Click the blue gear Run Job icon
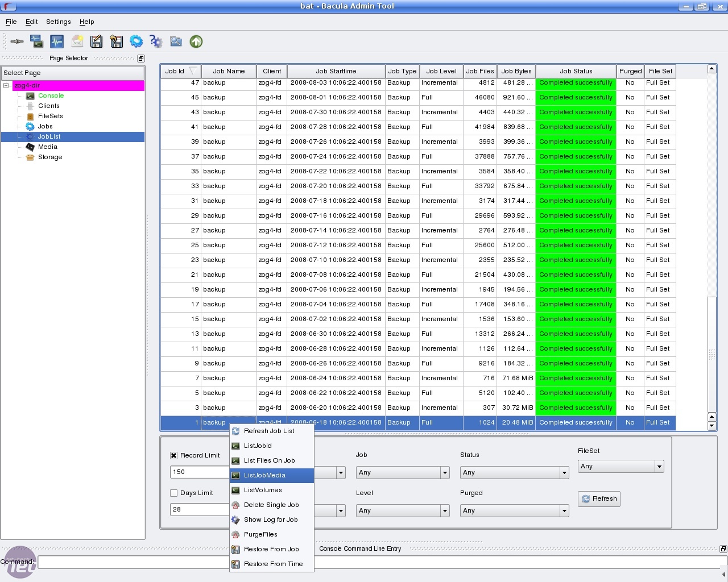The height and width of the screenshot is (582, 728). [x=136, y=41]
